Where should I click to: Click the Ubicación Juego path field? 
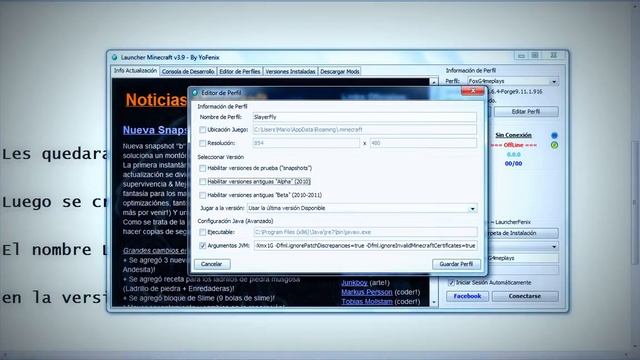pos(364,130)
